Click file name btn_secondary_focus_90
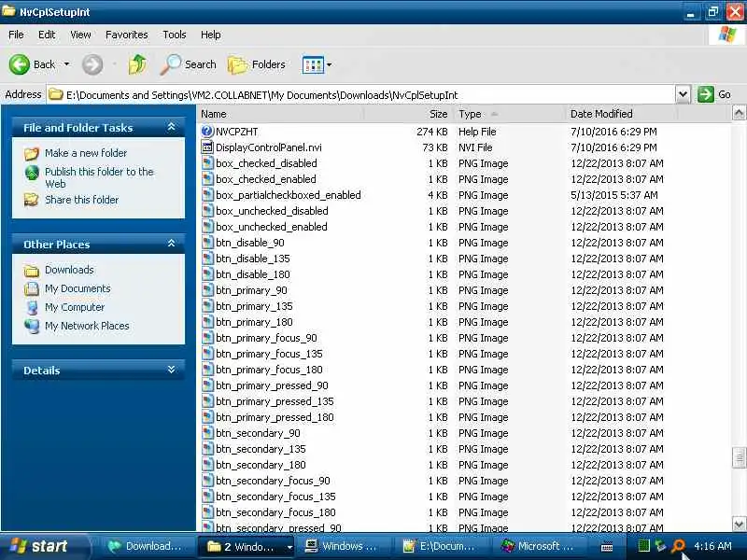Viewport: 747px width, 560px height. click(273, 481)
